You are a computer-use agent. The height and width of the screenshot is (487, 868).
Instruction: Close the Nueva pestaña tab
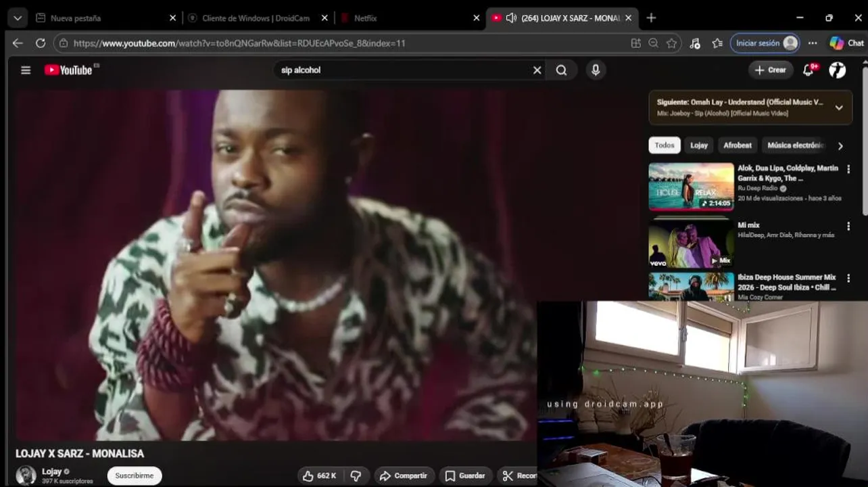(172, 18)
